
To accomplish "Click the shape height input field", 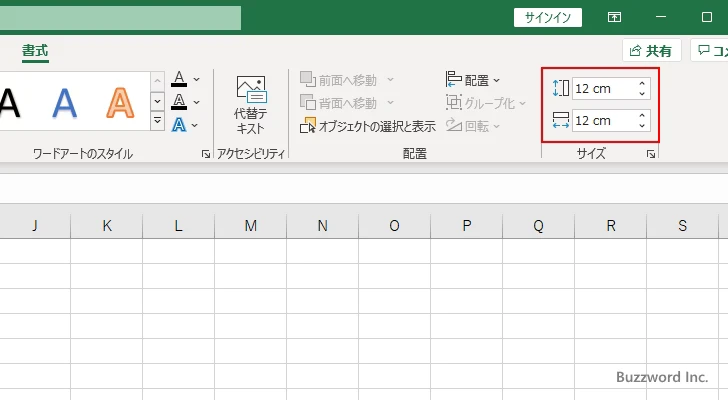I will [x=604, y=88].
